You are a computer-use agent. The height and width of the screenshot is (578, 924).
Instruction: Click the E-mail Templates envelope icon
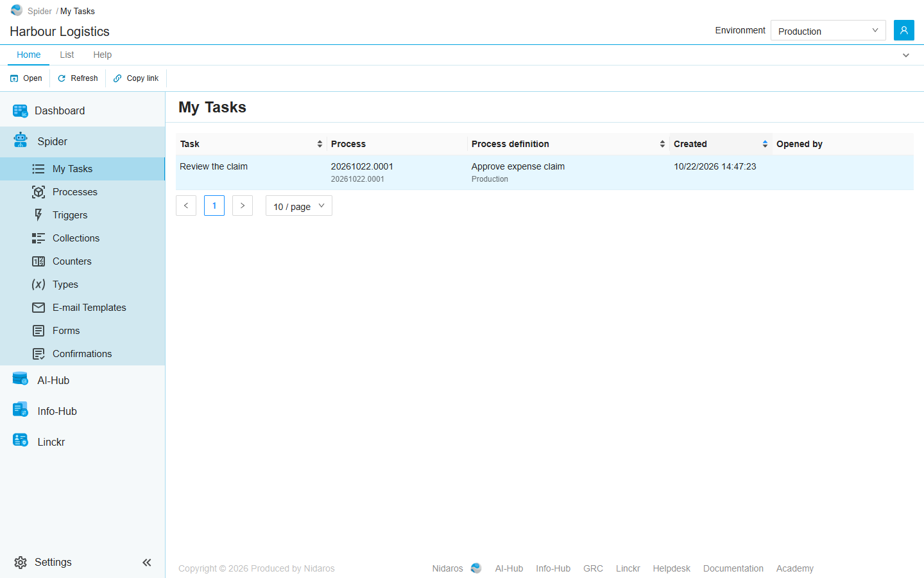38,308
